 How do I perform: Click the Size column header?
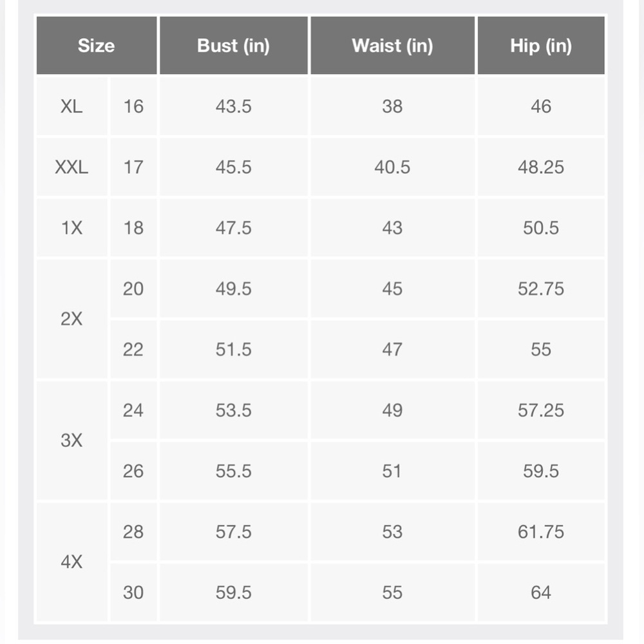(x=97, y=46)
